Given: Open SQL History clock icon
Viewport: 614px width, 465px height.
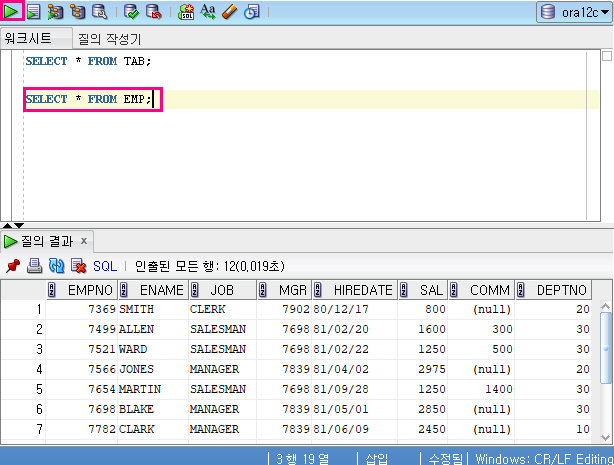Looking at the screenshot, I should 251,12.
